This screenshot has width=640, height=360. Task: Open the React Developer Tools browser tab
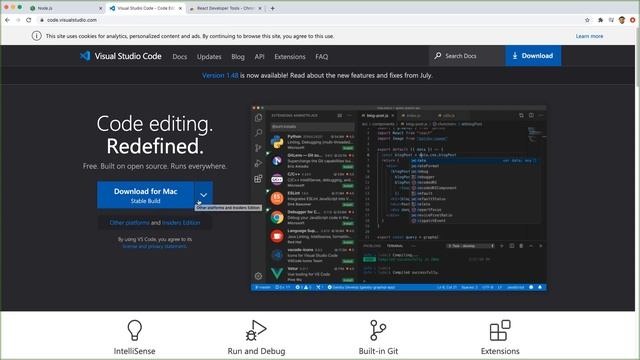pos(225,8)
